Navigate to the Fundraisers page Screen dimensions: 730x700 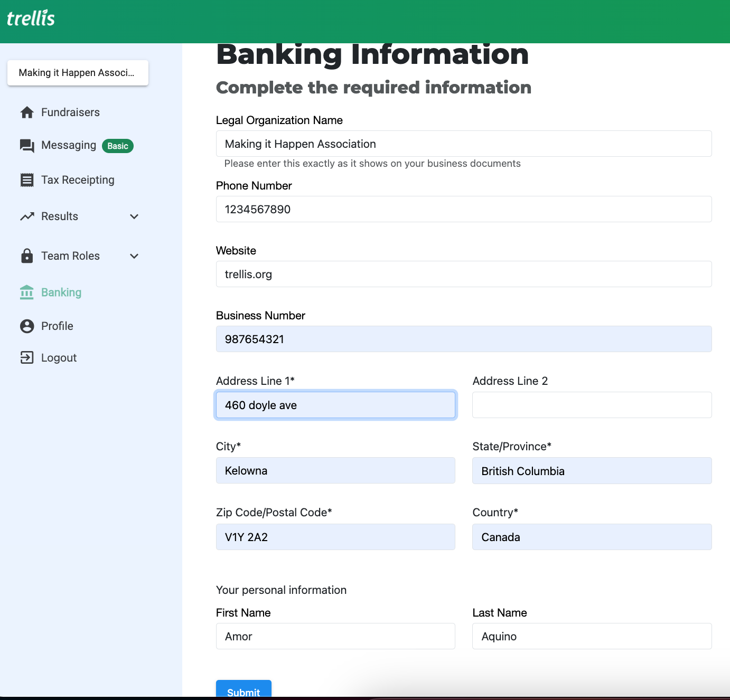[x=70, y=112]
